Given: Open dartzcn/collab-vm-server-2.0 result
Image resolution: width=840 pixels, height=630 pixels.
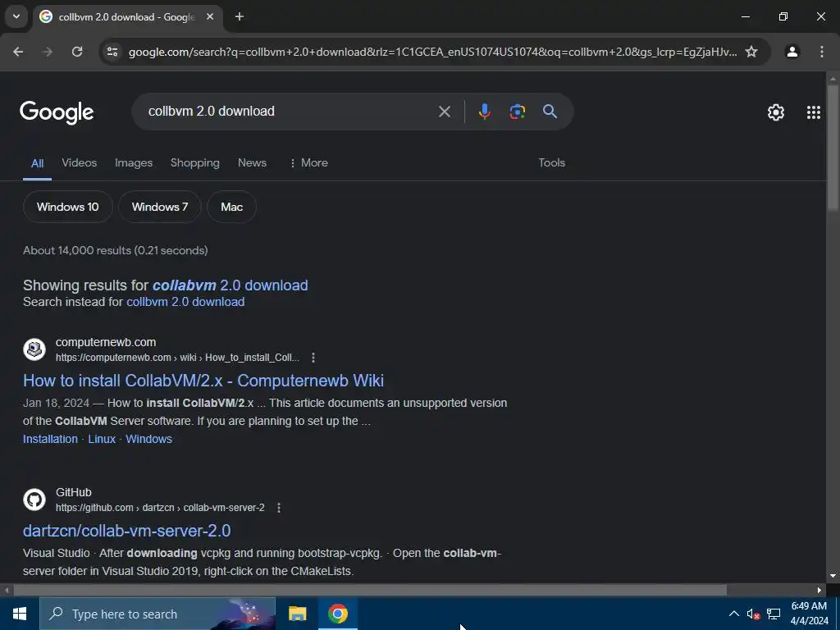Looking at the screenshot, I should [x=127, y=531].
